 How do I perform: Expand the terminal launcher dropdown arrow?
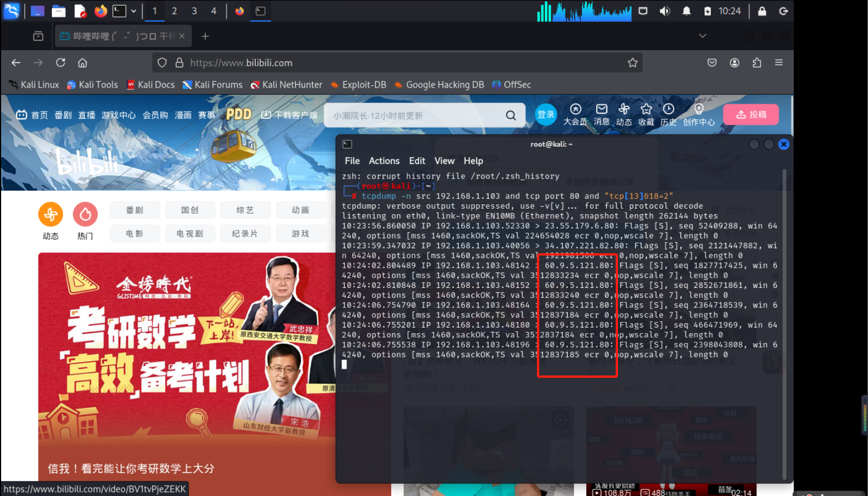click(133, 11)
